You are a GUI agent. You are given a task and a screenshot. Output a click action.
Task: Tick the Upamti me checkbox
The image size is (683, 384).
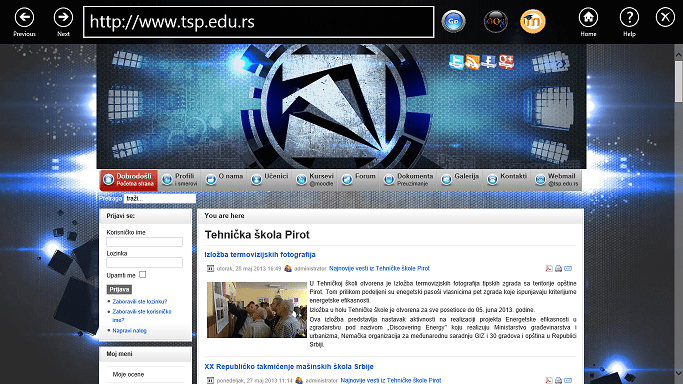[x=142, y=275]
